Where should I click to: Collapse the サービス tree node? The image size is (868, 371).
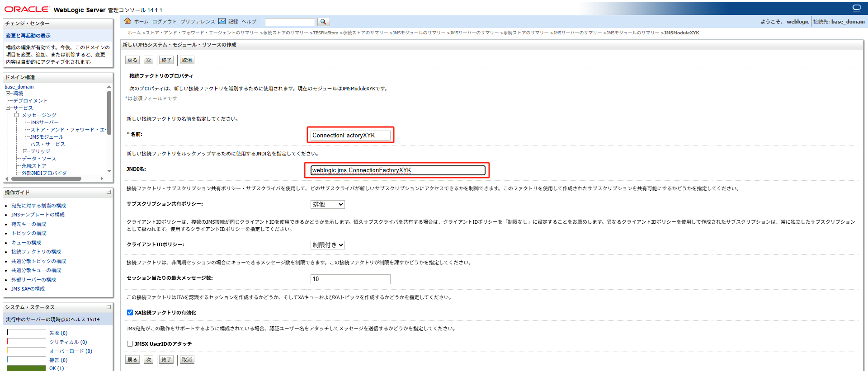coord(8,108)
